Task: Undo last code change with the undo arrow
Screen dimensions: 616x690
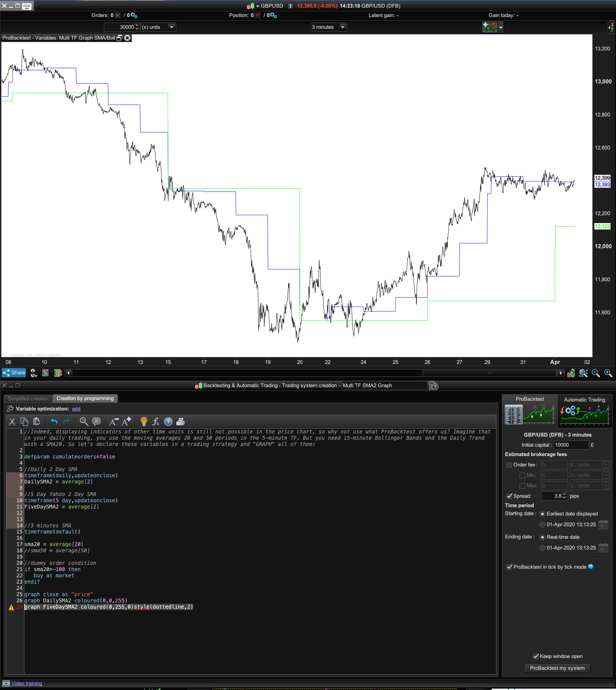Action: 54,422
